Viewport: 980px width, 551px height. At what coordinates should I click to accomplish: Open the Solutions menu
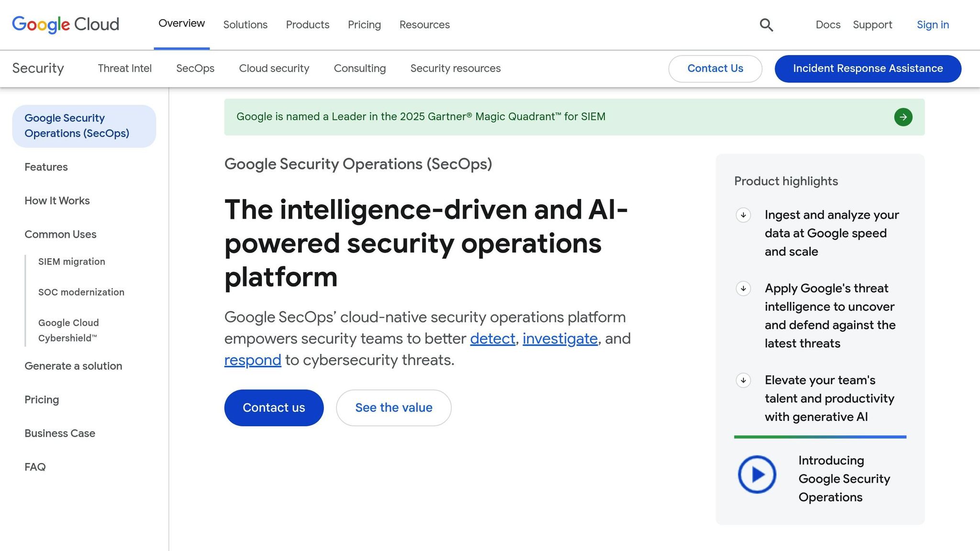[x=245, y=25]
